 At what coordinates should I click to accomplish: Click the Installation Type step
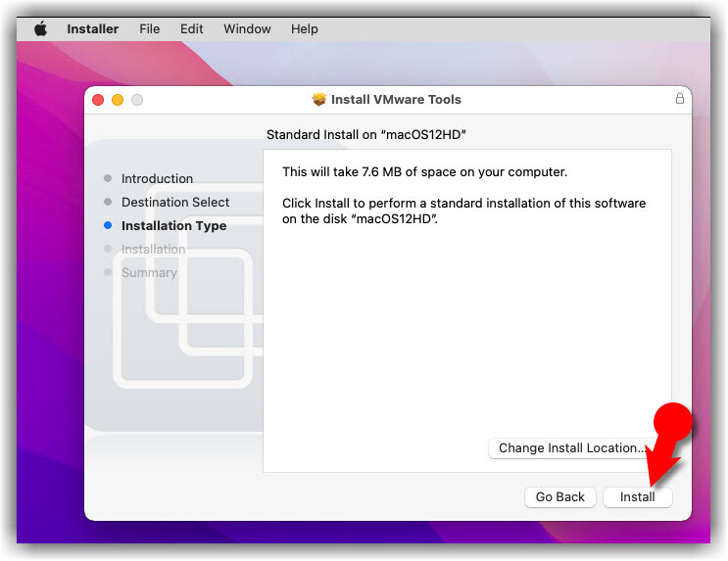point(173,225)
